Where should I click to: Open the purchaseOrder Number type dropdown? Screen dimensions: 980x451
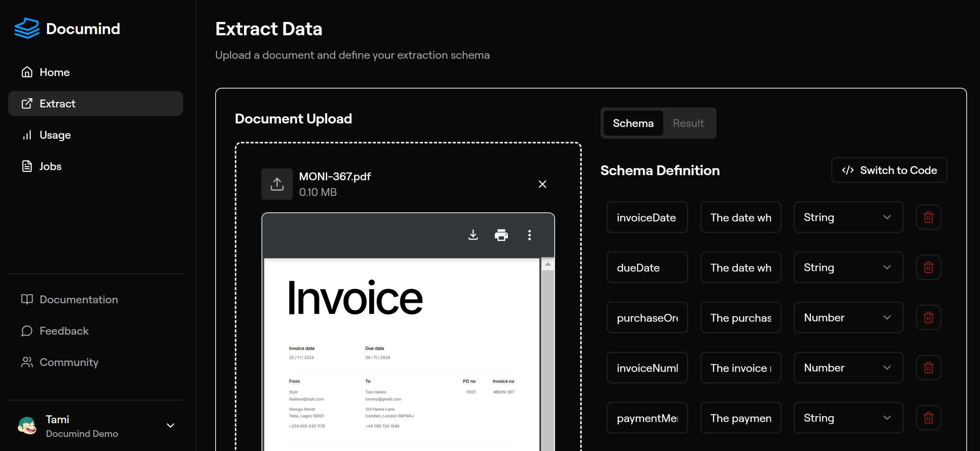click(x=848, y=317)
